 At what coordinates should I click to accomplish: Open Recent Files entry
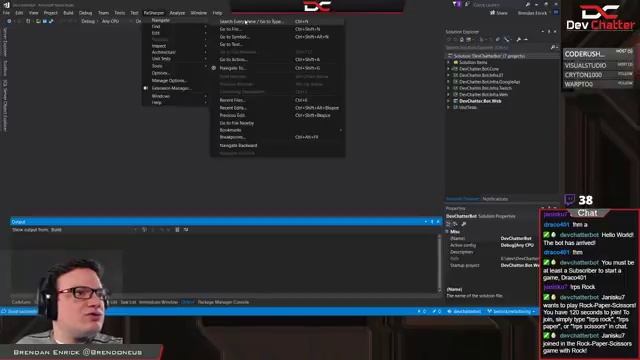click(278, 100)
